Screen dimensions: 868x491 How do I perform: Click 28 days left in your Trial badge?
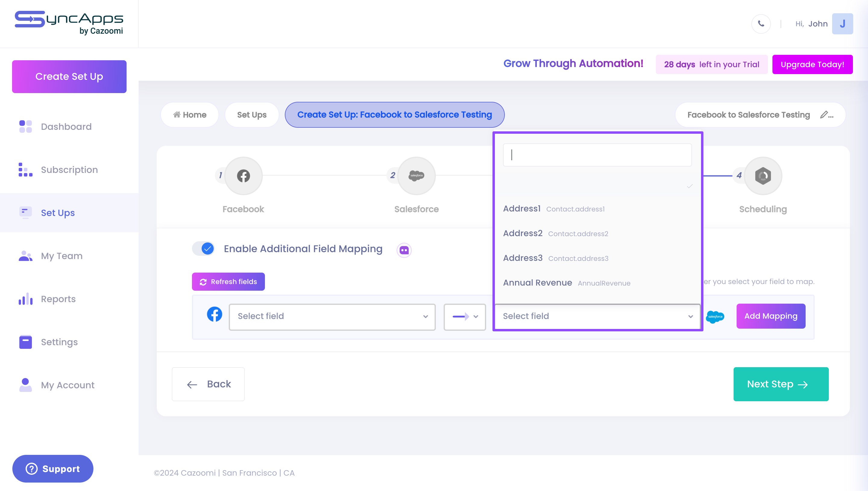712,64
